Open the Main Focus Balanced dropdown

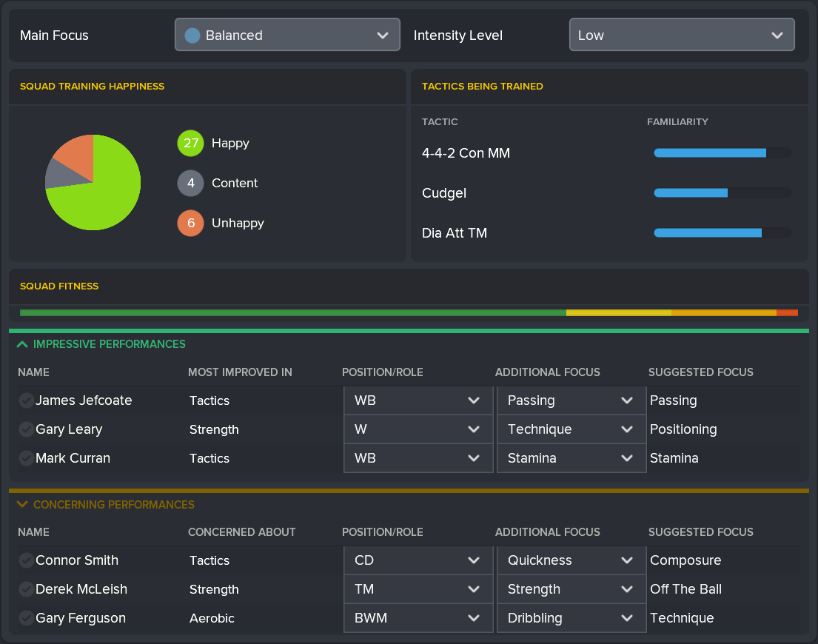coord(287,36)
